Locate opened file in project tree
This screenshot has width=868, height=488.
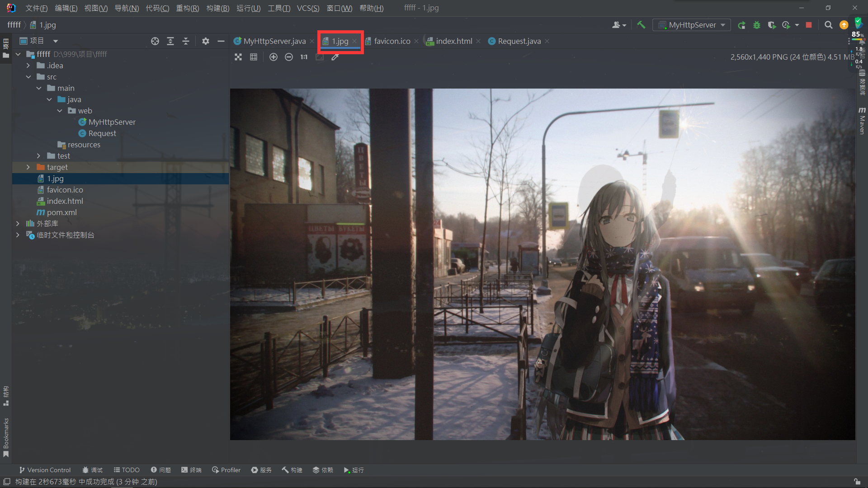[155, 41]
